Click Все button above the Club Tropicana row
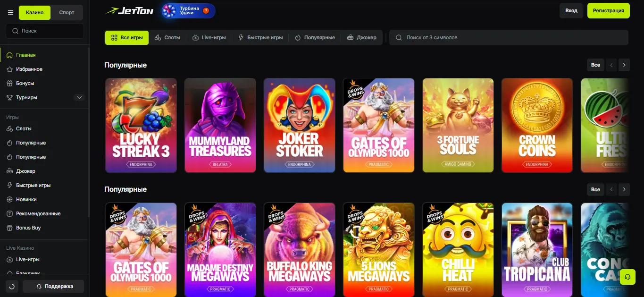 click(x=595, y=189)
